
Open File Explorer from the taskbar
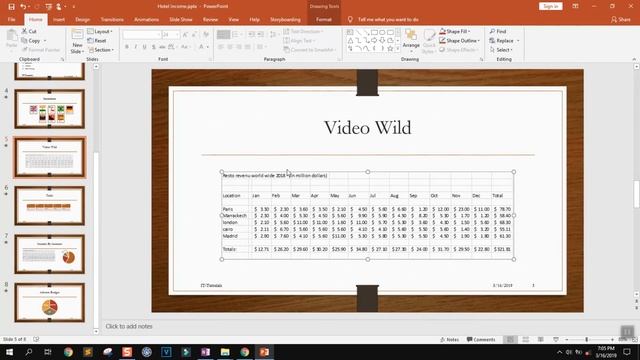pyautogui.click(x=225, y=352)
